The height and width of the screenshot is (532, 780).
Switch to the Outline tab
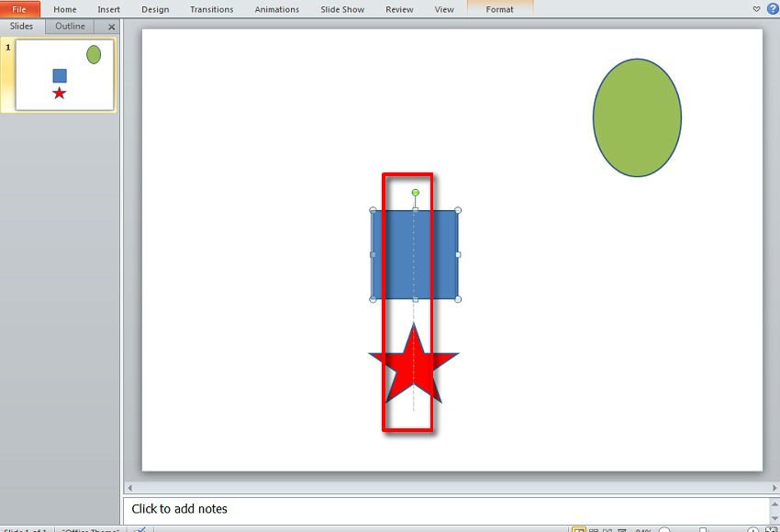point(69,27)
